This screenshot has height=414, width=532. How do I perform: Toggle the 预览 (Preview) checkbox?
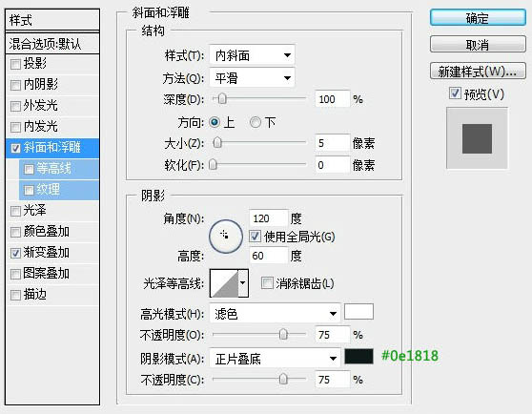(455, 93)
